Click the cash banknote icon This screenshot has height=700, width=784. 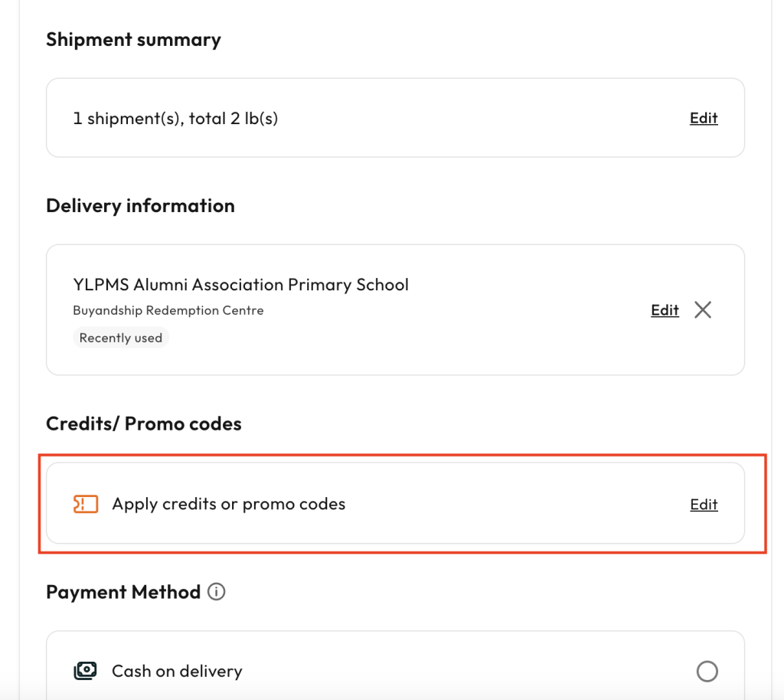tap(85, 672)
